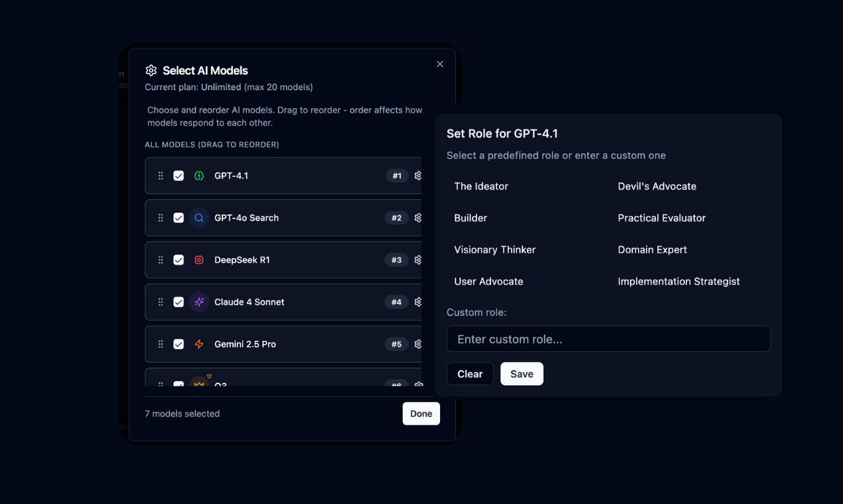Viewport: 843px width, 504px height.
Task: Click the GPT-4.1 model name
Action: point(231,176)
